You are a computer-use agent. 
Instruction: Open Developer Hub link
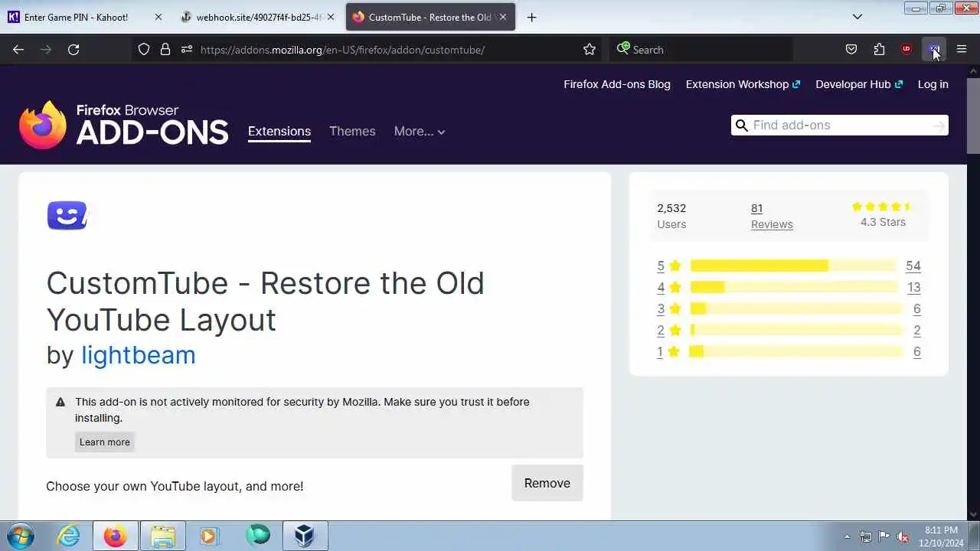click(x=859, y=84)
